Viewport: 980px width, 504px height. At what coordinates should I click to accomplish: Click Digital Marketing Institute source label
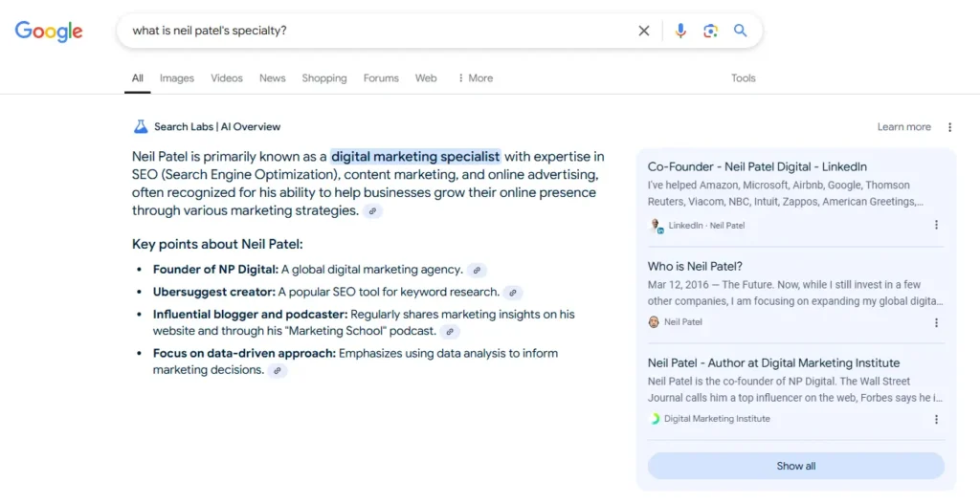717,419
